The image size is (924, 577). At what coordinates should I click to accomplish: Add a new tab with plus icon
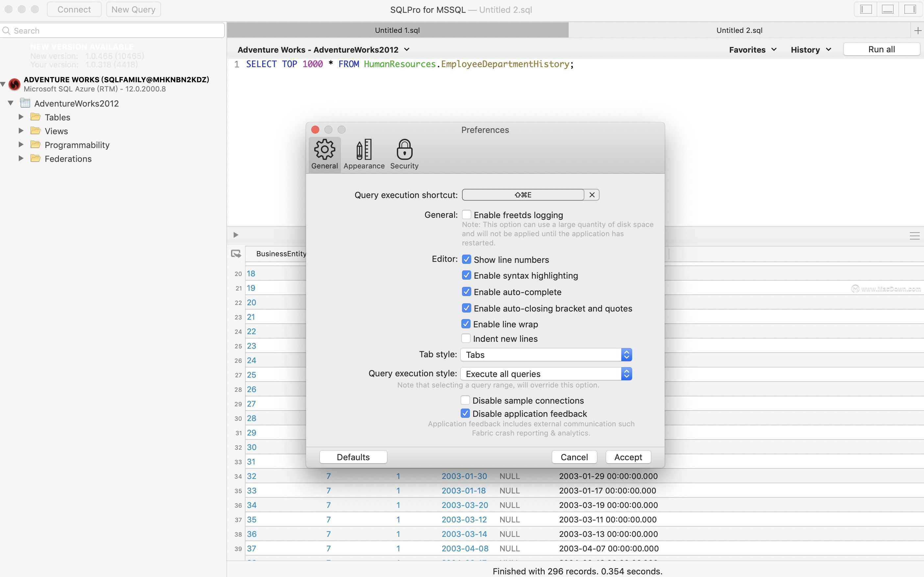917,31
